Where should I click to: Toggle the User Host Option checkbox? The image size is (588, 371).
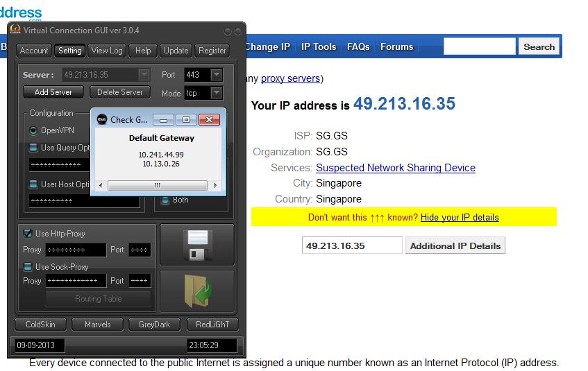pos(33,184)
